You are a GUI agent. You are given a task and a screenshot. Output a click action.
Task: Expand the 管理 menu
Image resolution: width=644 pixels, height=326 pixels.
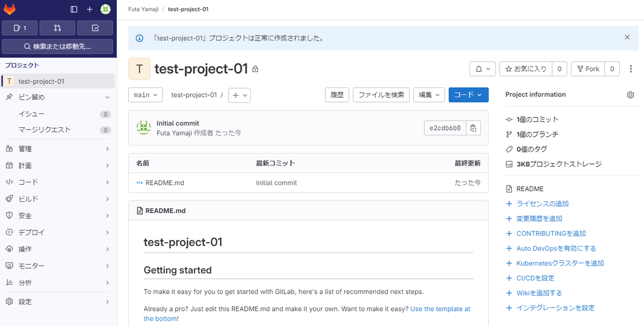(x=58, y=148)
